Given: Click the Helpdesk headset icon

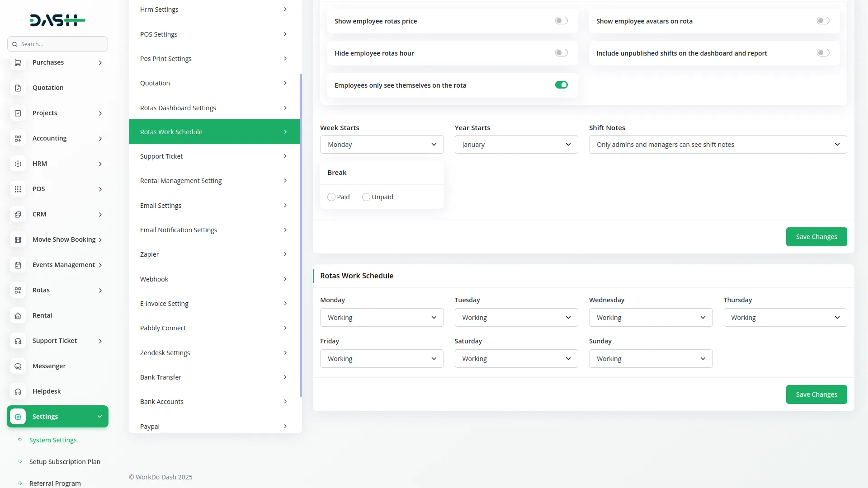Looking at the screenshot, I should point(18,392).
